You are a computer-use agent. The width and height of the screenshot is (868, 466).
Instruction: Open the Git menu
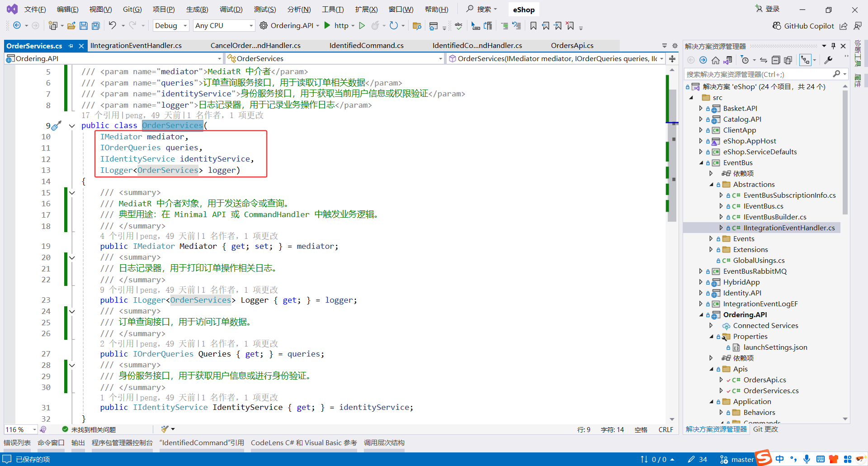pos(132,9)
